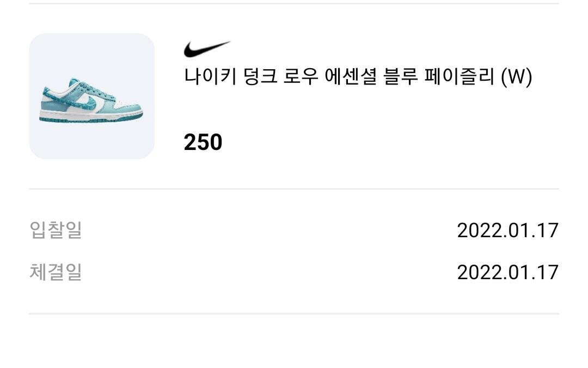The width and height of the screenshot is (588, 368).
Task: Click the word 페이즐리 in product title
Action: coord(455,77)
